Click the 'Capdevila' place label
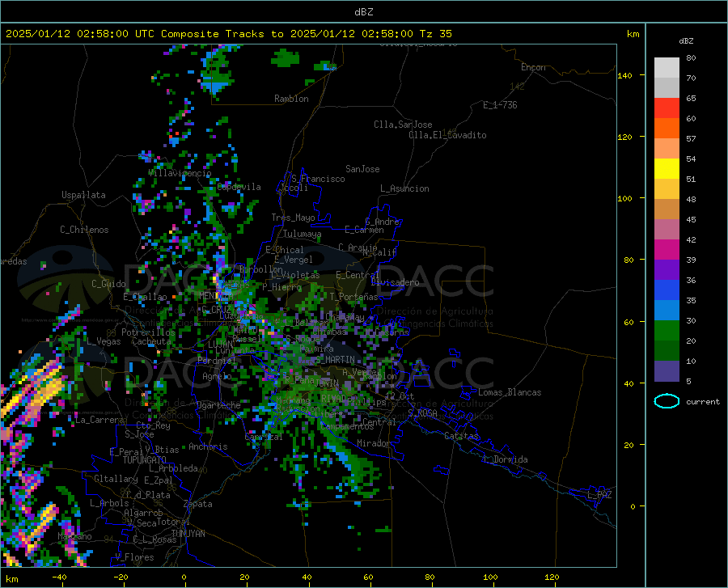The width and height of the screenshot is (728, 588). tap(239, 187)
